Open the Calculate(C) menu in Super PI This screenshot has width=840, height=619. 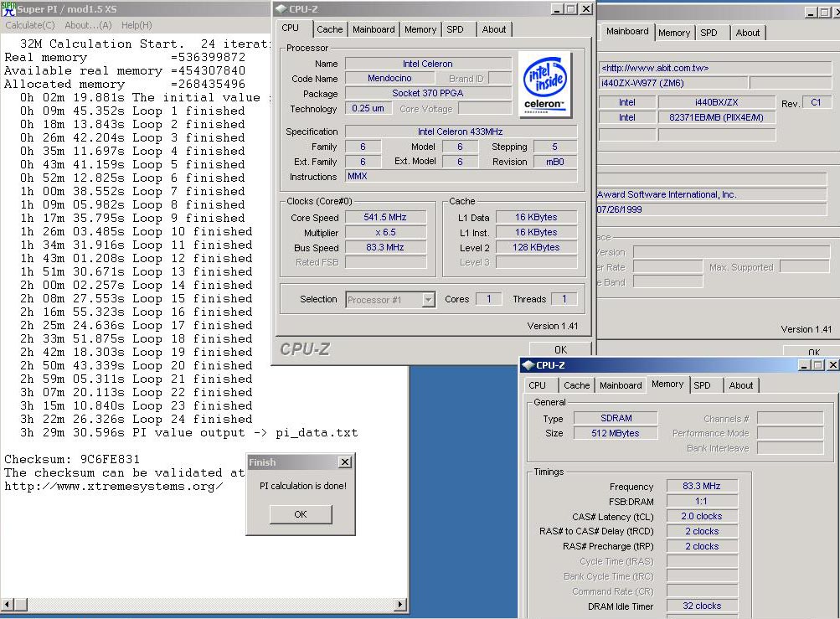pyautogui.click(x=30, y=25)
